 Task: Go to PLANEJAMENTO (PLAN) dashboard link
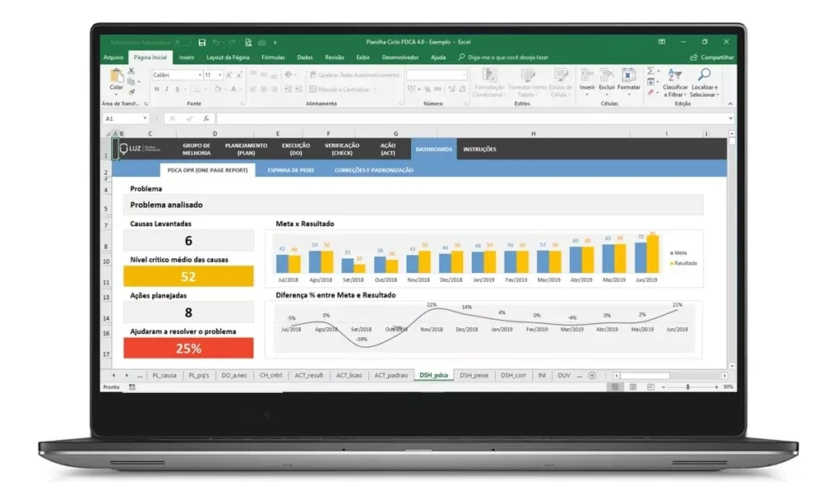click(246, 149)
